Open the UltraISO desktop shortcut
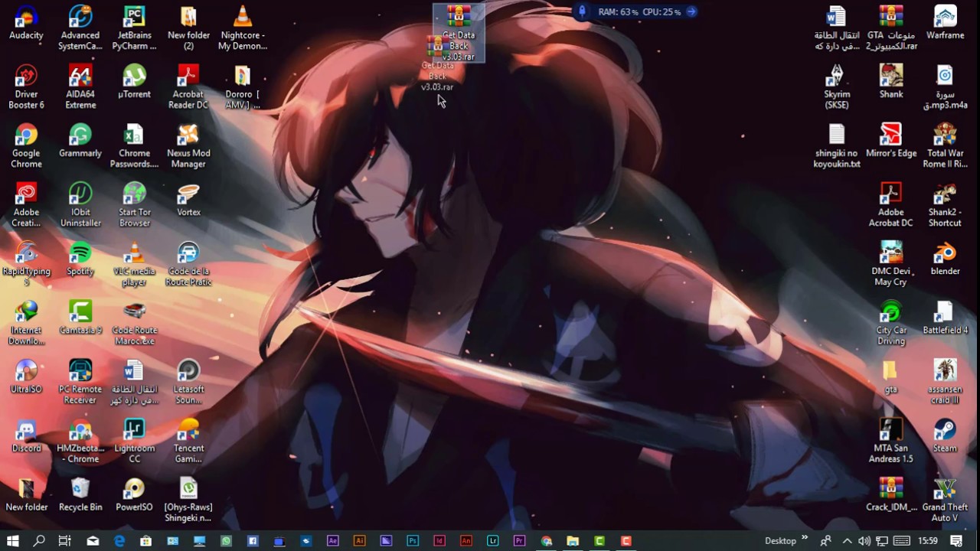The height and width of the screenshot is (551, 980). pos(26,377)
